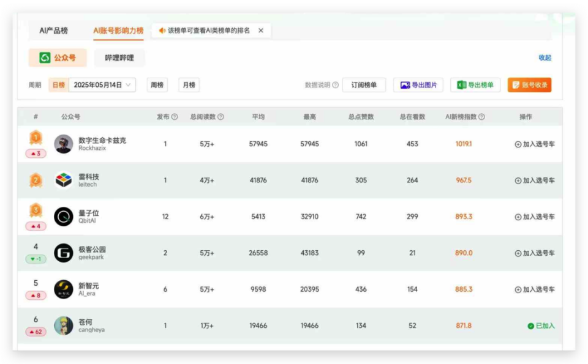Click the up 4 rank change badge

click(x=36, y=226)
